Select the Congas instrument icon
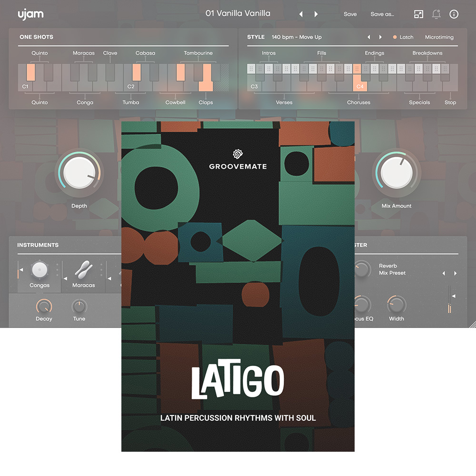 [x=39, y=269]
